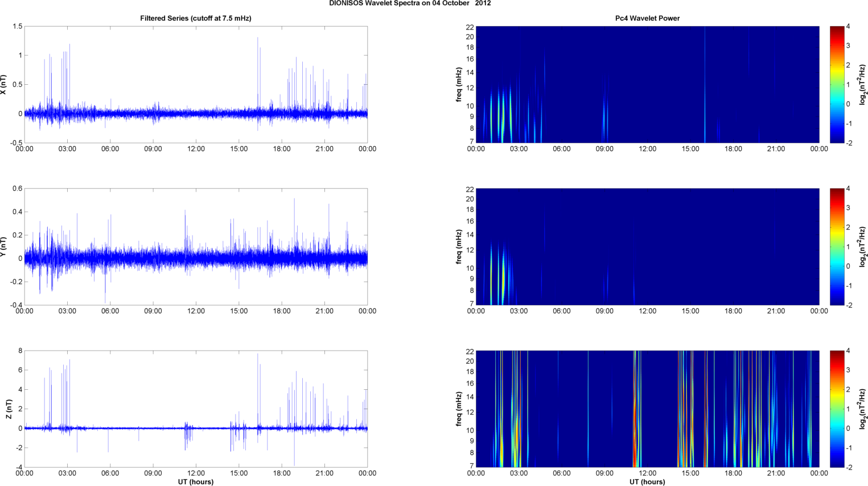Click the Z (nT) y-axis label
Viewport: 868px width, 486px height.
9,409
